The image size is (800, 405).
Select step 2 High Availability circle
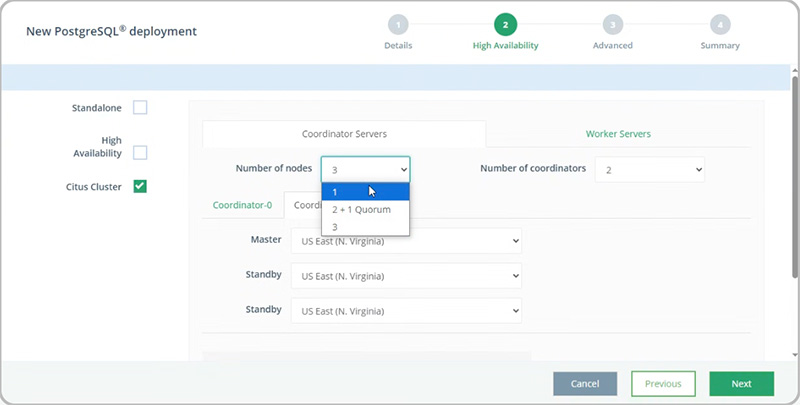coord(505,25)
